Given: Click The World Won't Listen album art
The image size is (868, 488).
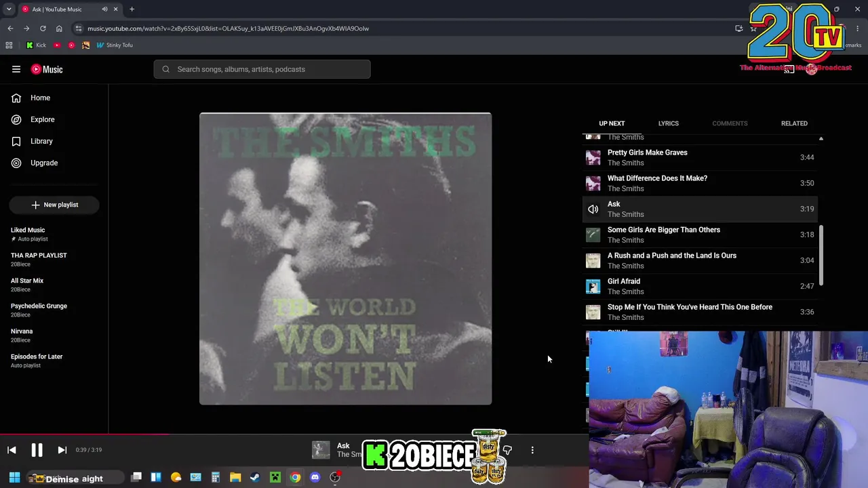Looking at the screenshot, I should point(345,259).
